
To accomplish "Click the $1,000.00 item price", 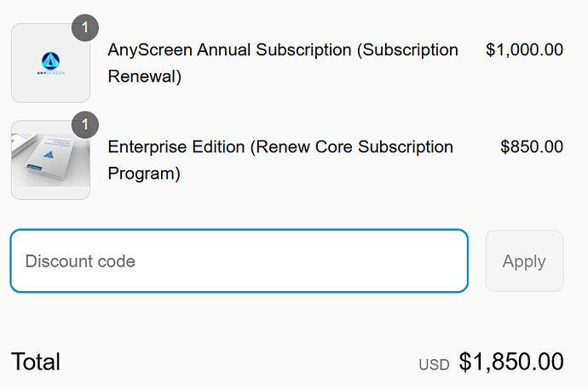I will click(524, 49).
